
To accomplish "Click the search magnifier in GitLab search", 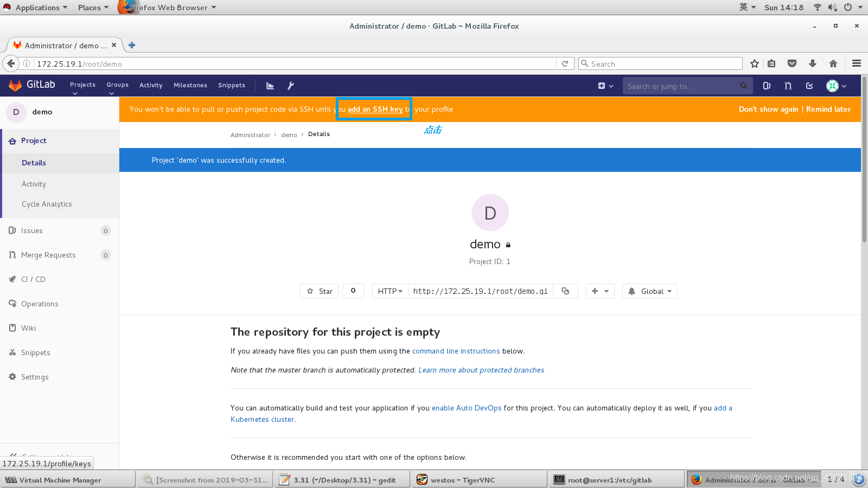I will [x=744, y=86].
